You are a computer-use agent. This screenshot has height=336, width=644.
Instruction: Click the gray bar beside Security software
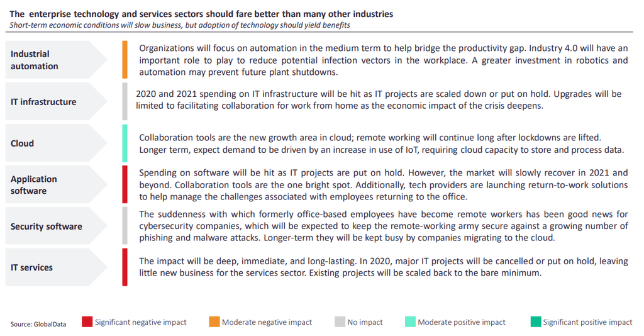pos(125,226)
